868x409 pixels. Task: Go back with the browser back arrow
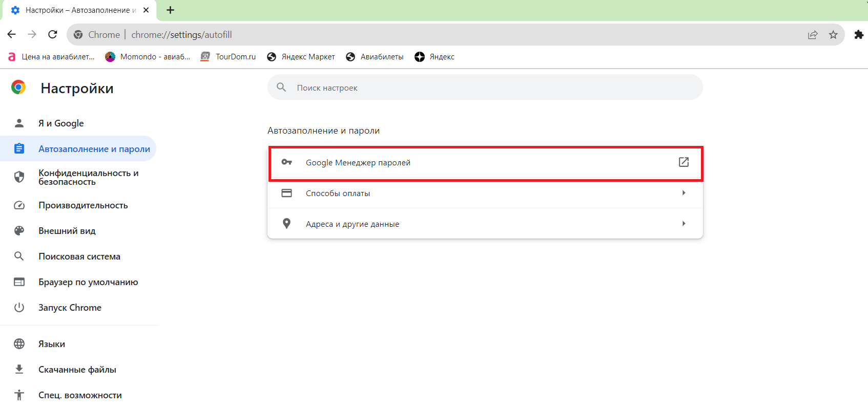pyautogui.click(x=11, y=34)
